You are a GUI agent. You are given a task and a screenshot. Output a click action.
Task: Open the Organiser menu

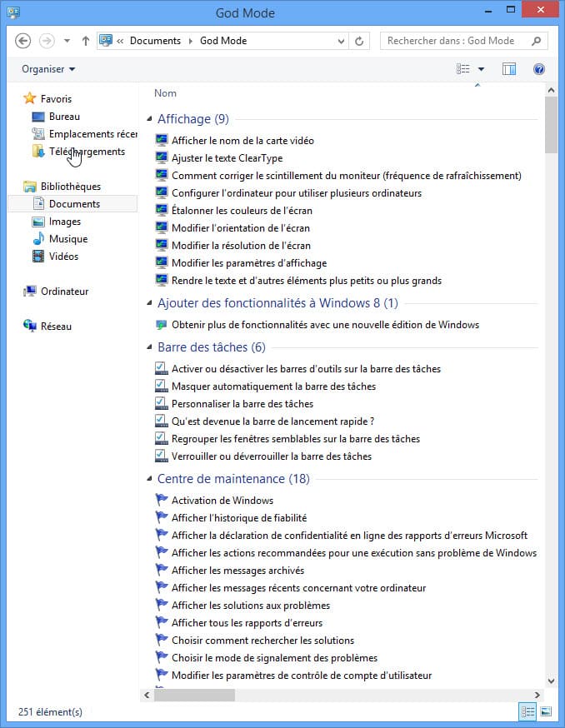pos(48,69)
